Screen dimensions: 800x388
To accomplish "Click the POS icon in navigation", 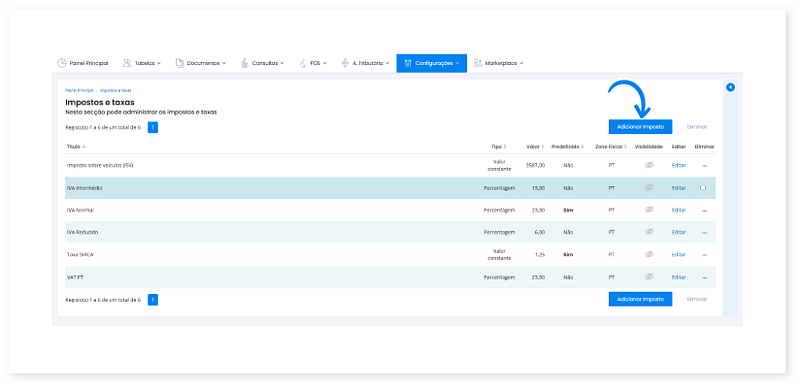I will point(302,63).
